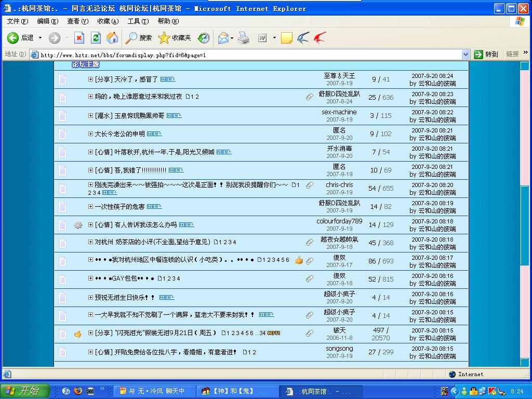532x399 pixels.
Task: Switch to 【神】和【鬼】 taskbar window
Action: (x=237, y=391)
